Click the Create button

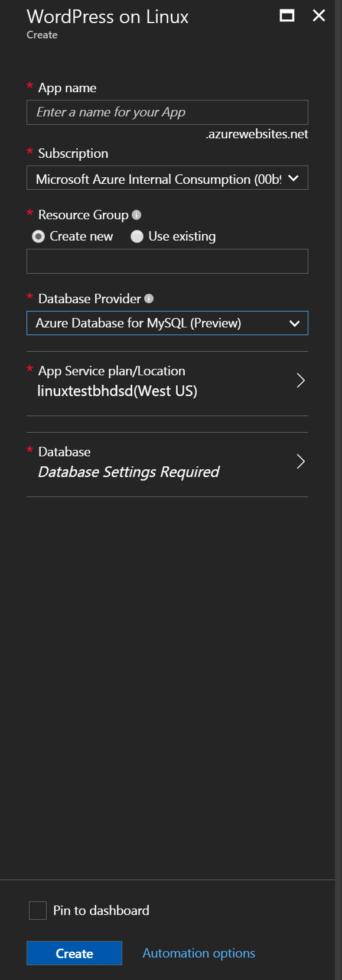[74, 953]
